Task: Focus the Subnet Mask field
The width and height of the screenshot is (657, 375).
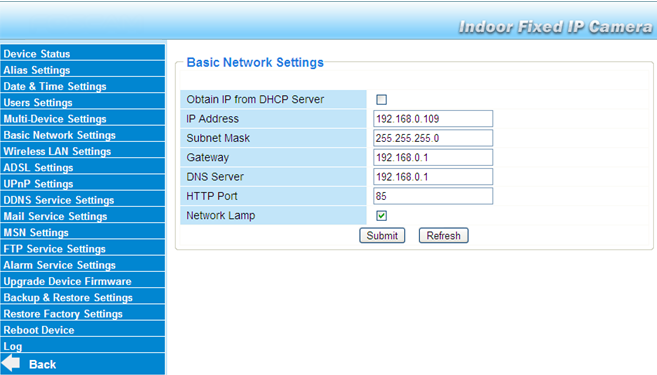Action: click(x=433, y=138)
